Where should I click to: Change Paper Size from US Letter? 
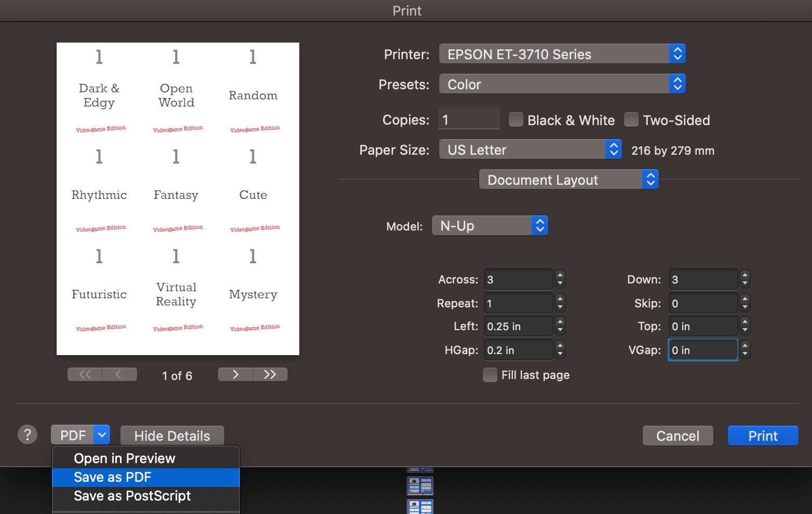click(x=530, y=150)
